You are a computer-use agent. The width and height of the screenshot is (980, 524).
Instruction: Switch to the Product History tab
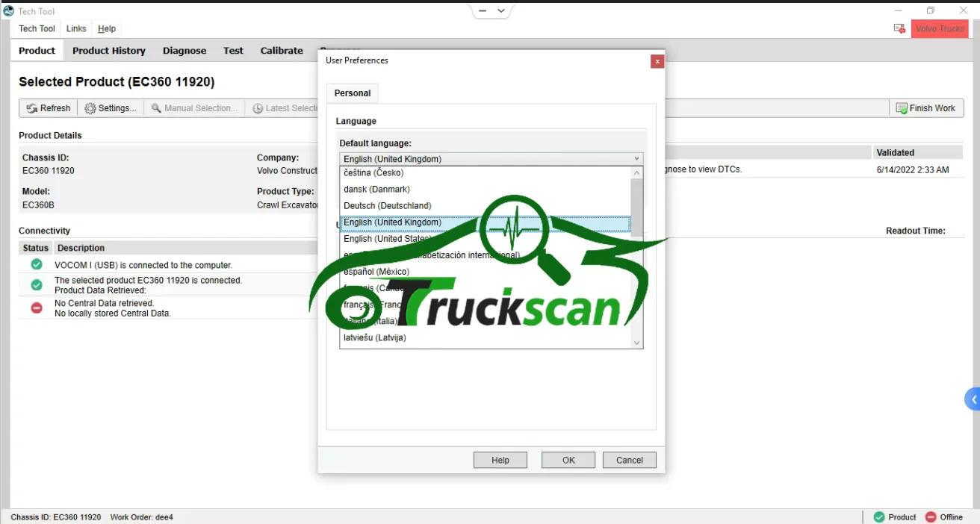109,51
